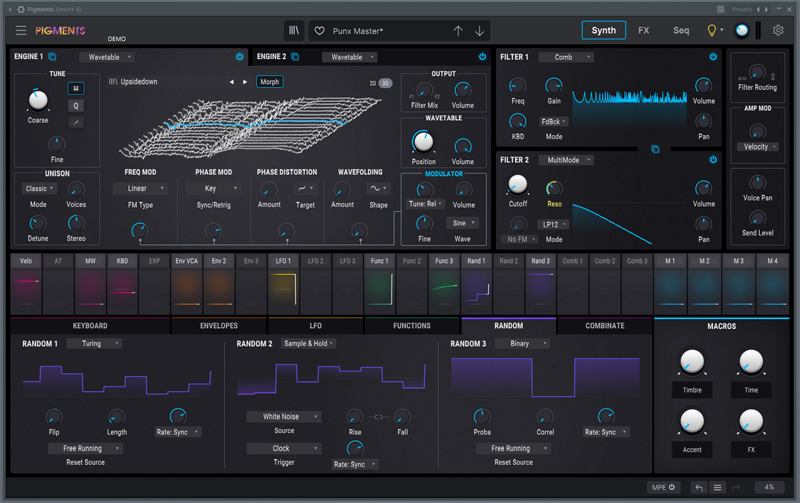Click the Filter Routing knob
The width and height of the screenshot is (800, 503).
click(757, 72)
